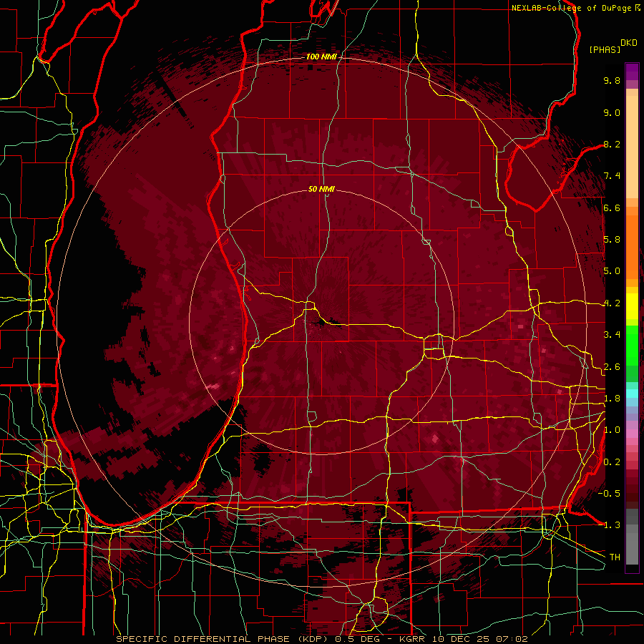Click the 1.0 legend value
Viewport: 644px width, 644px height.
(612, 430)
